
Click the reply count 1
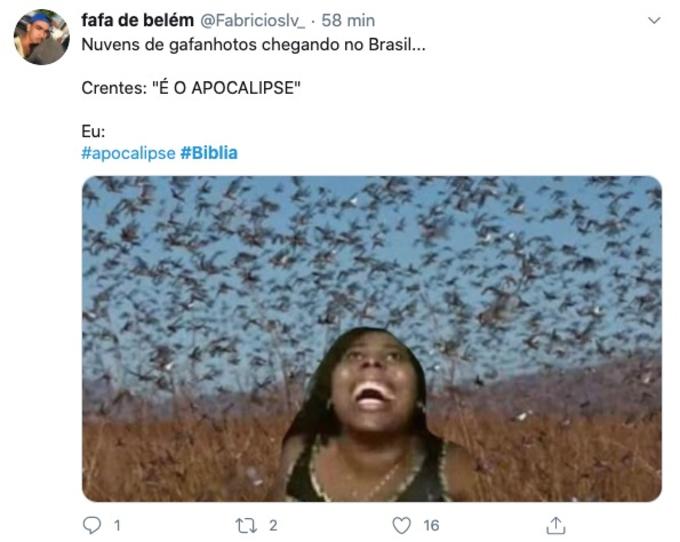[117, 526]
